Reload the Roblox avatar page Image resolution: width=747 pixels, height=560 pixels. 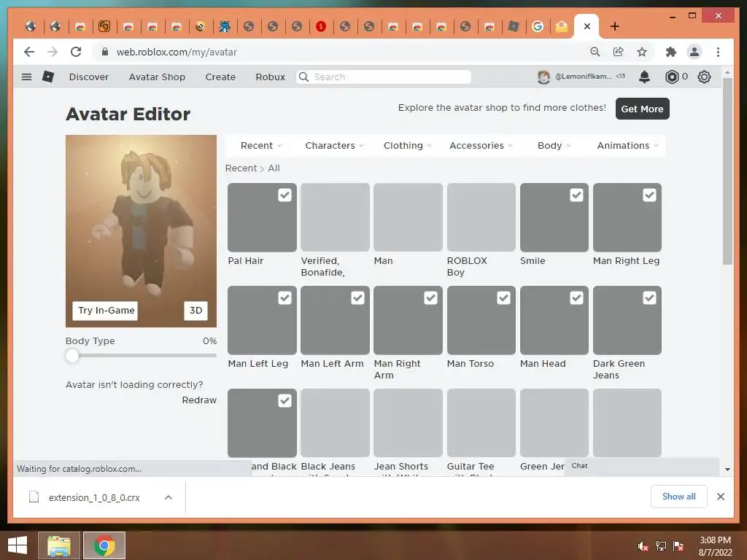pos(76,52)
